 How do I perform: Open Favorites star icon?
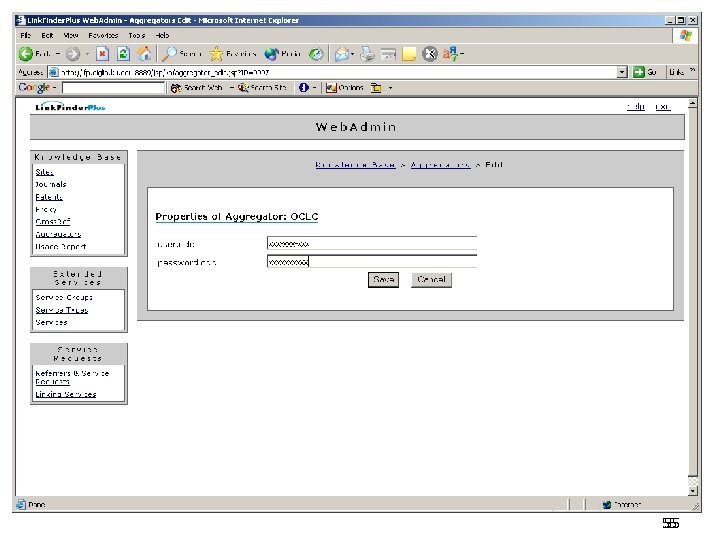click(216, 54)
